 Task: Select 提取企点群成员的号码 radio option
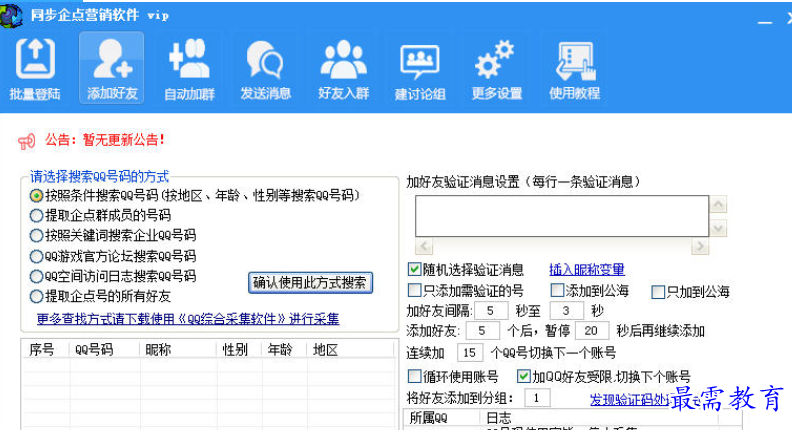click(36, 216)
